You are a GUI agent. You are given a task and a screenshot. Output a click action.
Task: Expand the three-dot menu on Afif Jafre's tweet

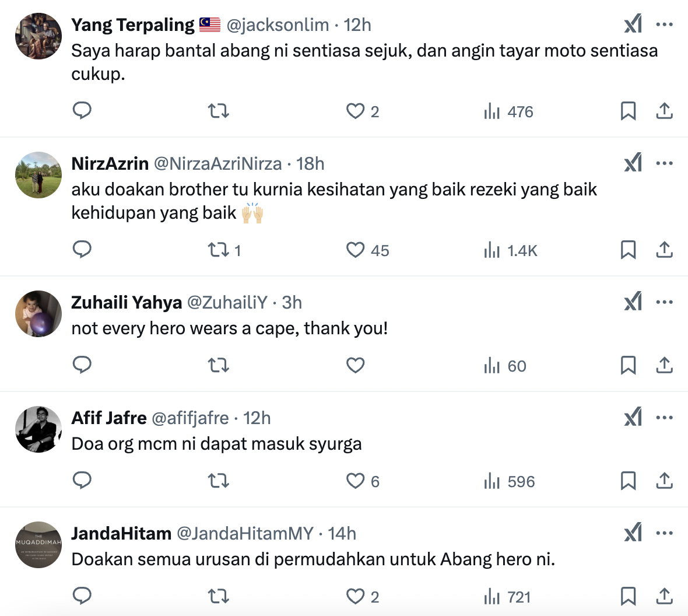pyautogui.click(x=664, y=418)
